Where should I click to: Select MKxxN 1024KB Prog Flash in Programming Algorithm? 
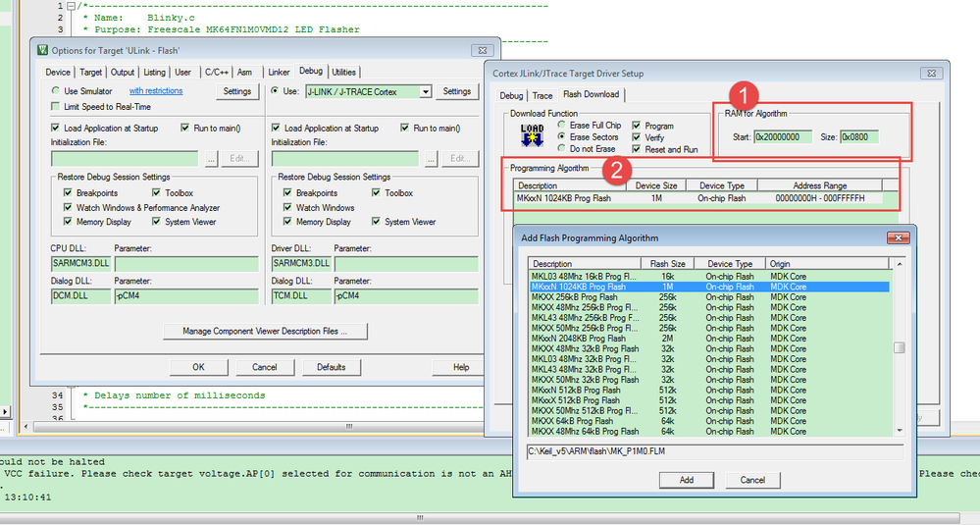pyautogui.click(x=698, y=198)
